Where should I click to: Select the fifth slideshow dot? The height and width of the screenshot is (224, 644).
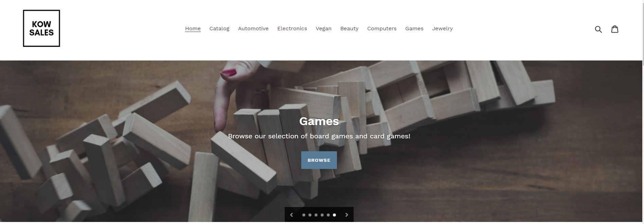tap(328, 215)
